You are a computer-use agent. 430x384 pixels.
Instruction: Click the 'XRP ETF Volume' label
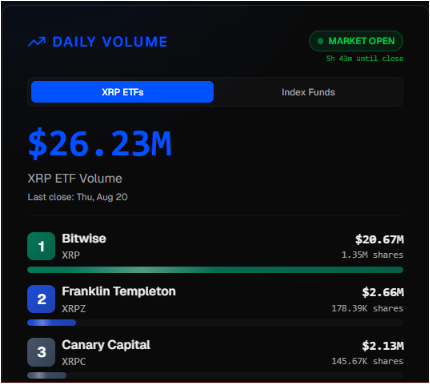[75, 179]
